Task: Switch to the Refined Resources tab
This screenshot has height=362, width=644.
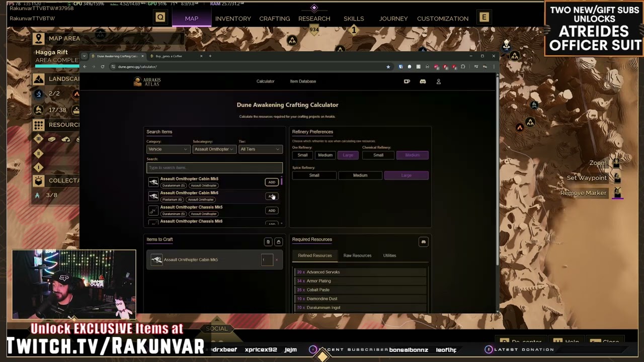Action: point(315,255)
